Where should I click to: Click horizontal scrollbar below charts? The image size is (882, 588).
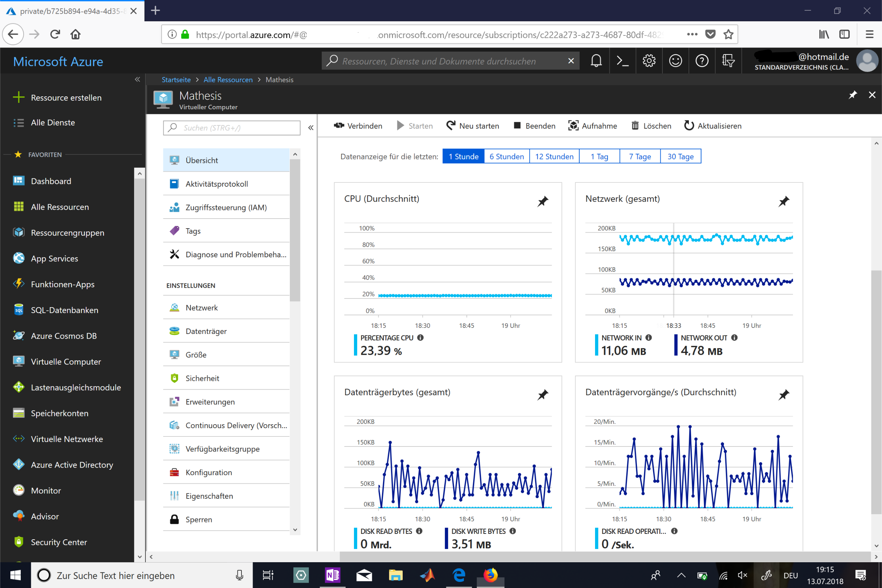(x=605, y=556)
